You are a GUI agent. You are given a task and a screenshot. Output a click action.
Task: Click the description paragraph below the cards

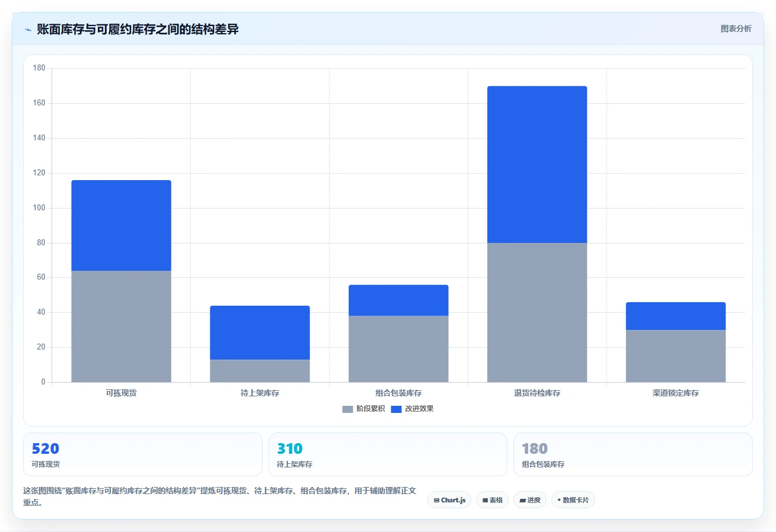point(219,496)
